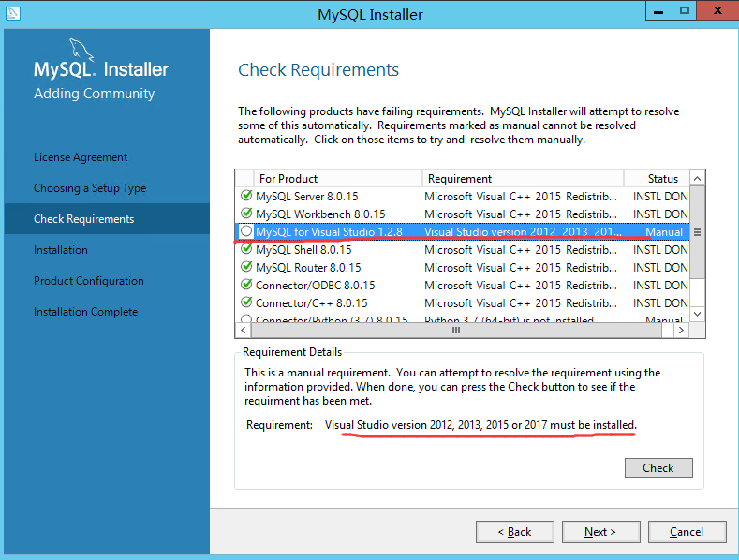
Task: Click INSTL DON status for MySQL Workbench
Action: tap(660, 214)
